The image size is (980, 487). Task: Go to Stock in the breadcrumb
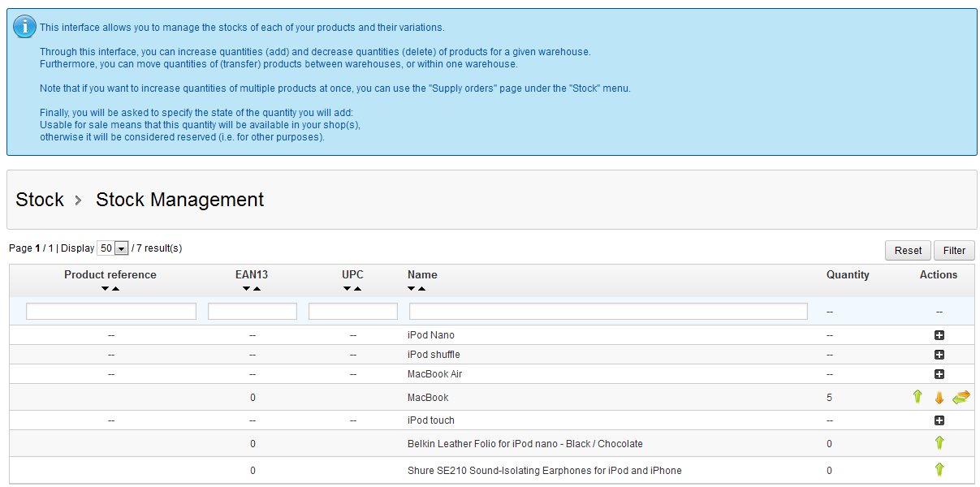click(40, 200)
